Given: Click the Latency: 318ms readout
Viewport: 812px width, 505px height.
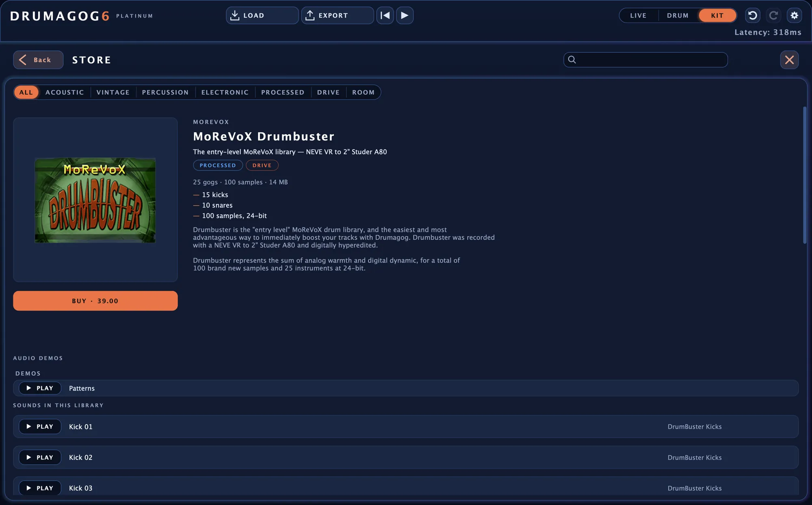Looking at the screenshot, I should (768, 33).
